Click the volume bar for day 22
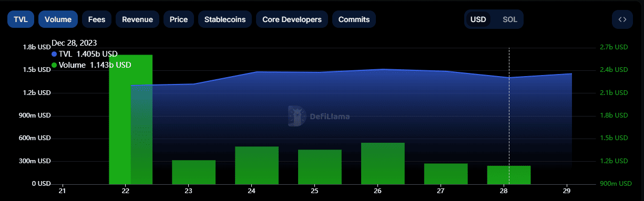This screenshot has height=201, width=644. click(x=130, y=119)
